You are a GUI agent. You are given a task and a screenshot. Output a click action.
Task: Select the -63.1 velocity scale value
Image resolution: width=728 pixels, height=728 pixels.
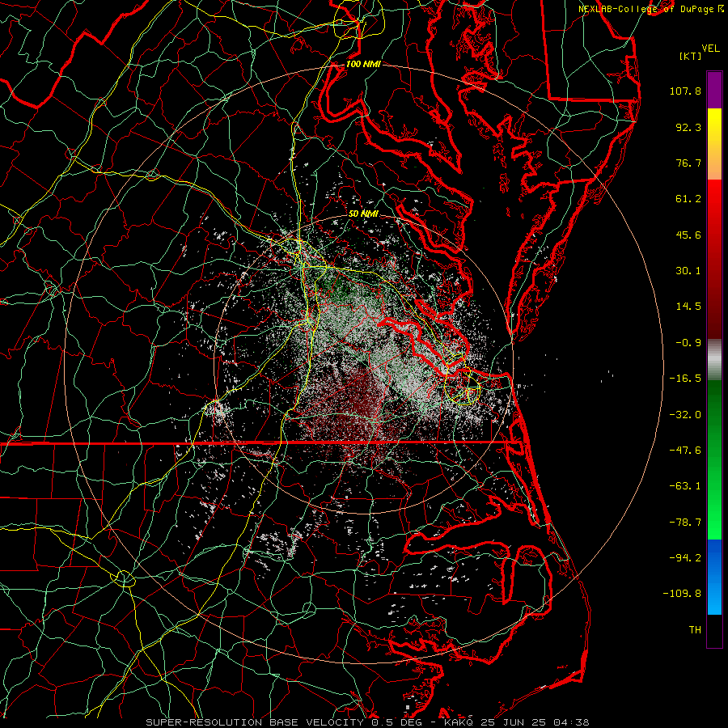[x=685, y=486]
